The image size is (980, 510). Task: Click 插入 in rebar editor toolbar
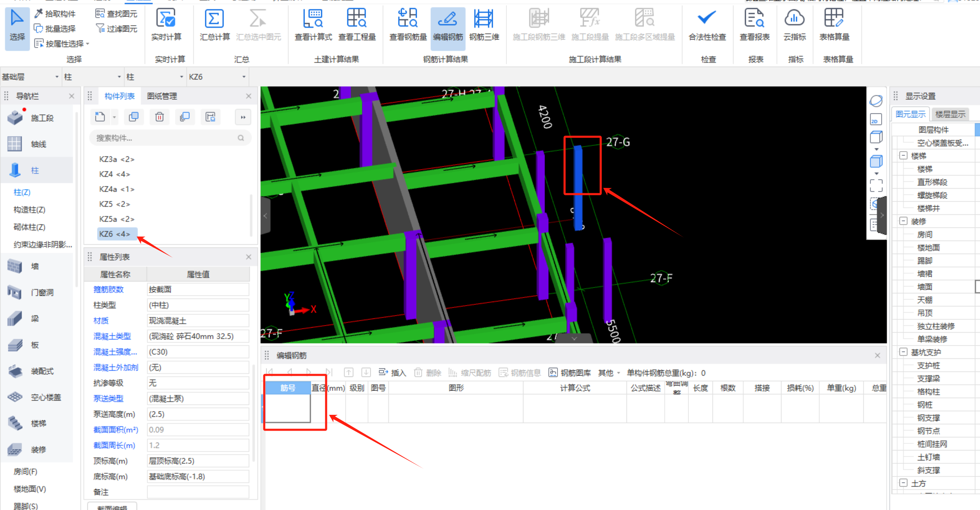[x=392, y=373]
